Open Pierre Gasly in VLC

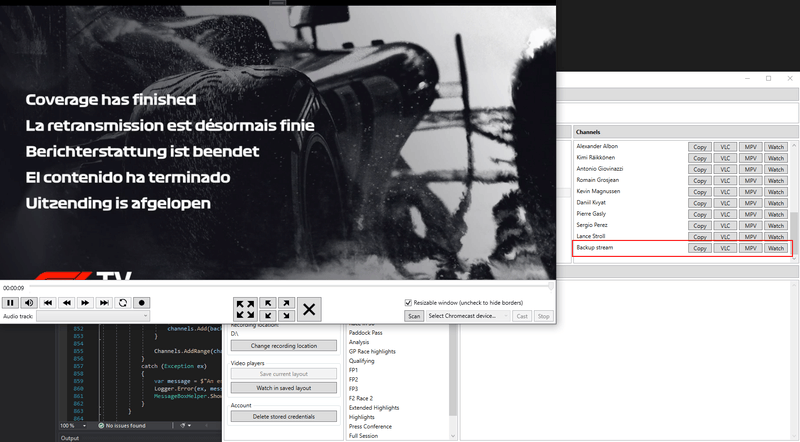click(x=725, y=214)
